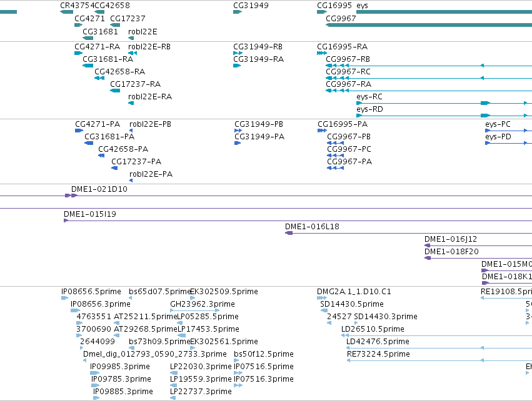Click EST LD42476.5prime
Viewport: 532px width, 401px height.
[378, 342]
